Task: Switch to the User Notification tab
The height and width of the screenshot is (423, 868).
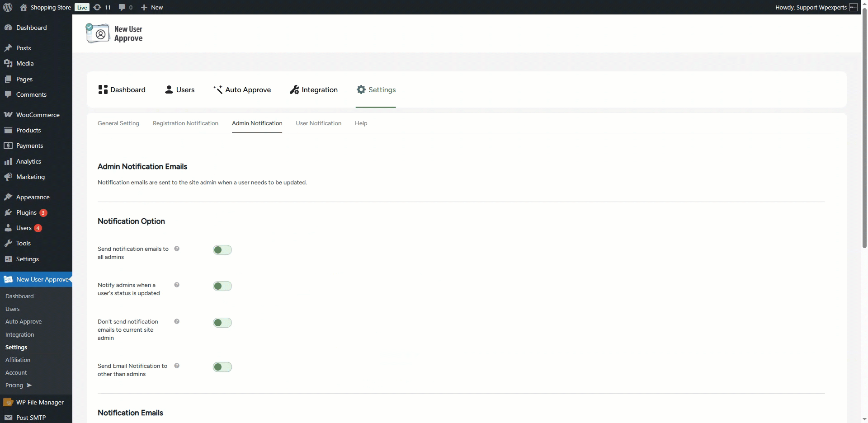Action: click(x=318, y=123)
